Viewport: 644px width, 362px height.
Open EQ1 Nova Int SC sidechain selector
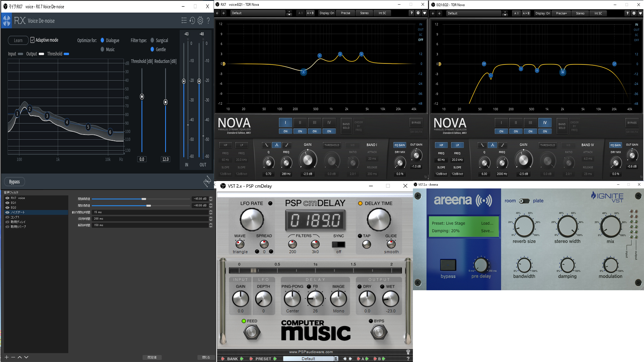coord(382,13)
